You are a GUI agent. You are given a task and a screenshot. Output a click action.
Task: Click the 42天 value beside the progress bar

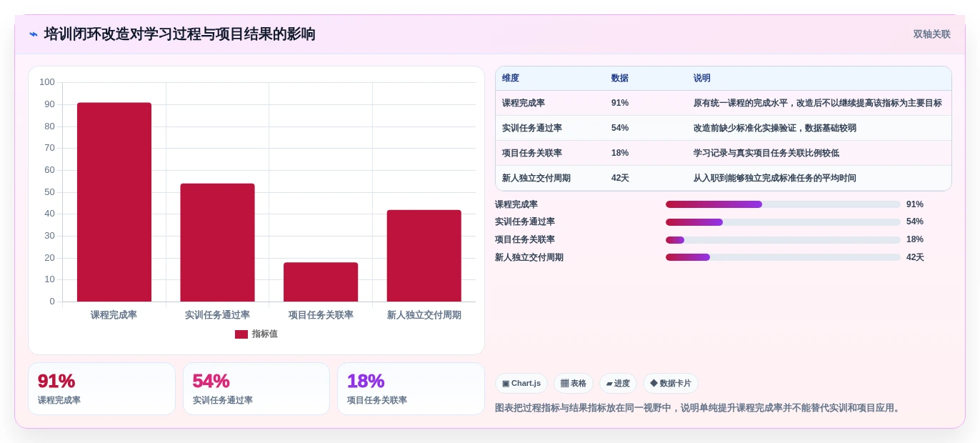915,257
